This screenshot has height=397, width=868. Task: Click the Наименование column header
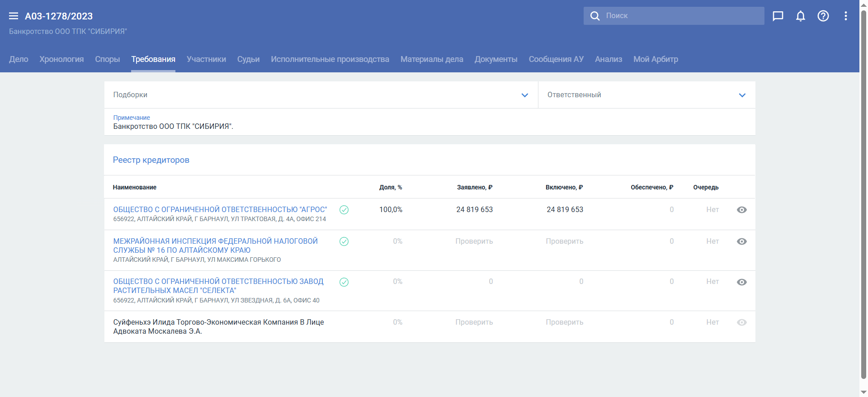135,187
